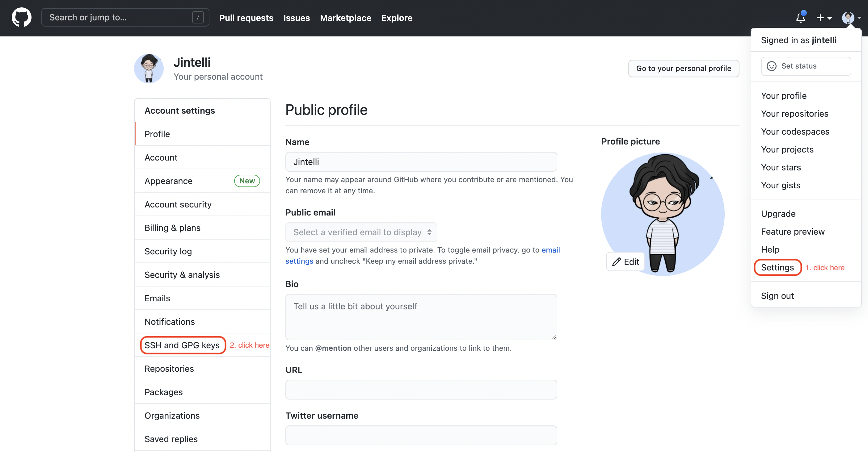Choose Settings in the user menu
868x452 pixels.
click(x=777, y=267)
